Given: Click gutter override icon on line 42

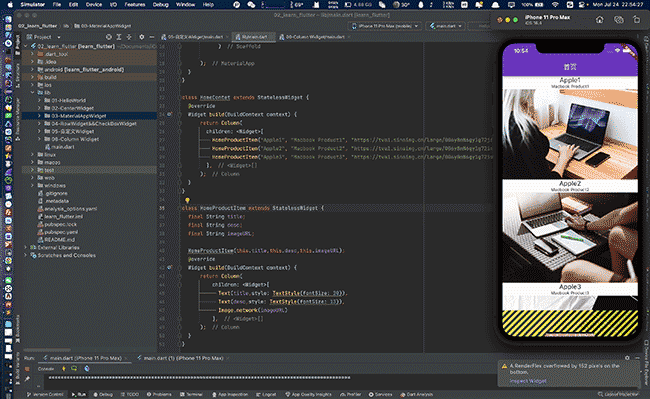Looking at the screenshot, I should (x=169, y=268).
